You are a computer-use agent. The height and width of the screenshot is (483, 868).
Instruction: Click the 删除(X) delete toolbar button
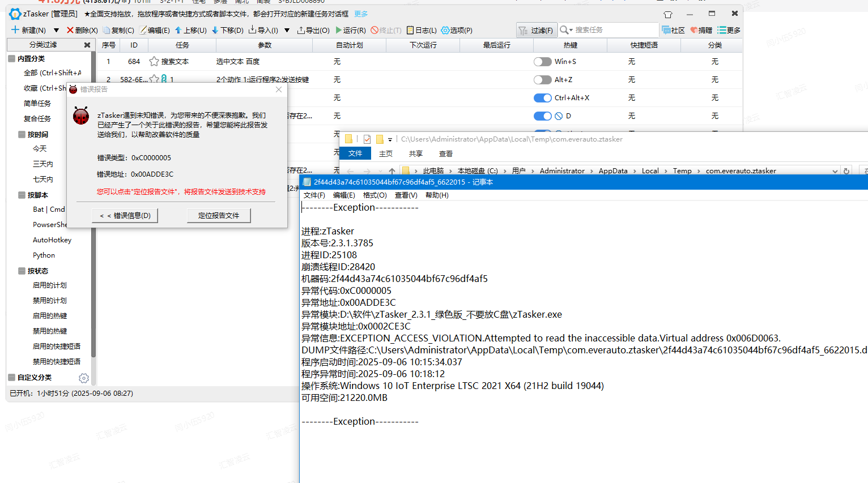click(82, 30)
